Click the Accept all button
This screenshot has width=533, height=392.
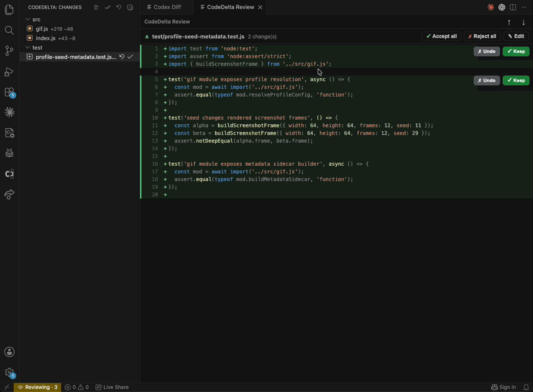click(441, 36)
